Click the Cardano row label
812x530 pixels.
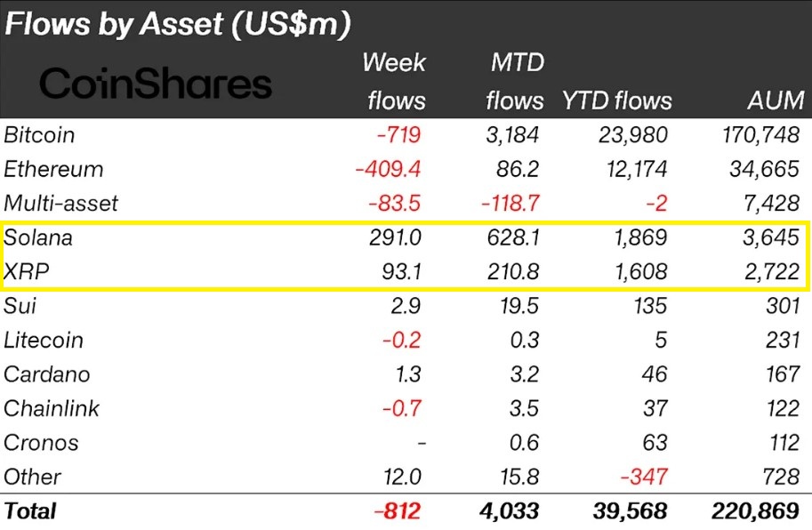47,374
